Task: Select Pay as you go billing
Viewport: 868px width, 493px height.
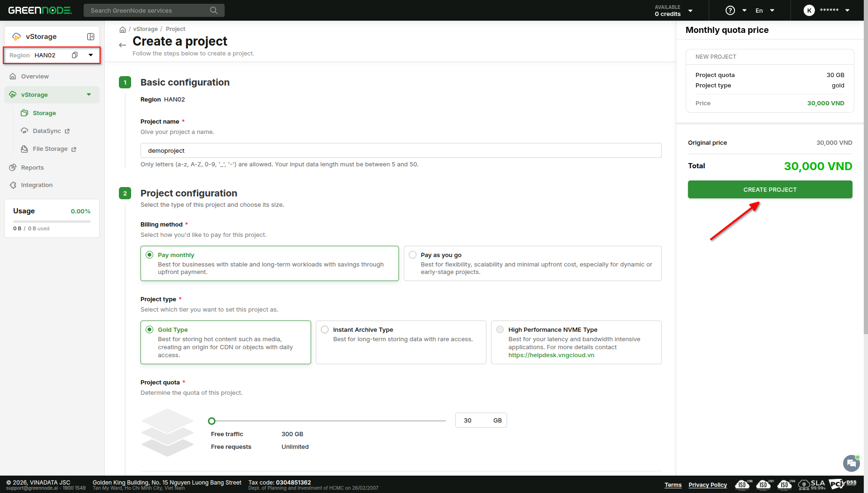Action: (x=413, y=255)
